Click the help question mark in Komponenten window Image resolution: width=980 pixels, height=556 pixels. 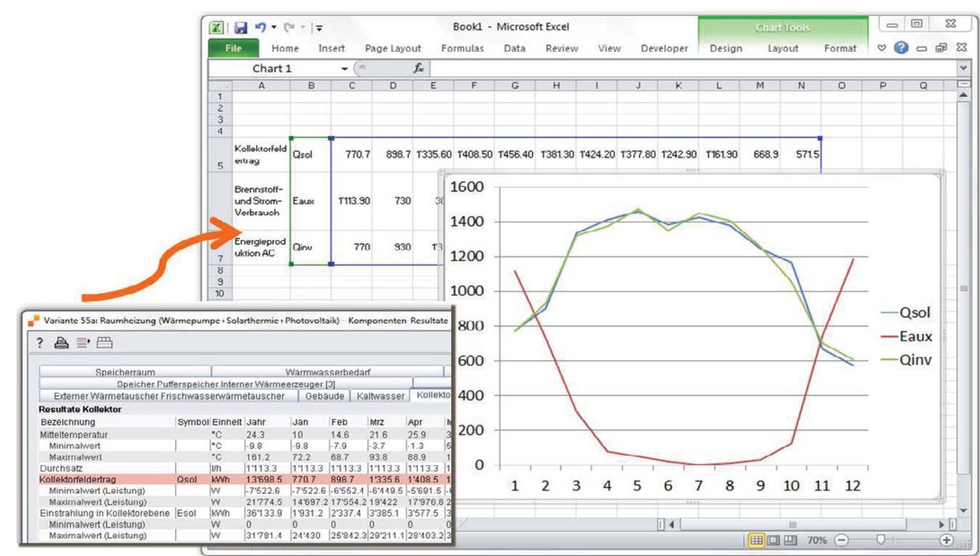point(40,343)
